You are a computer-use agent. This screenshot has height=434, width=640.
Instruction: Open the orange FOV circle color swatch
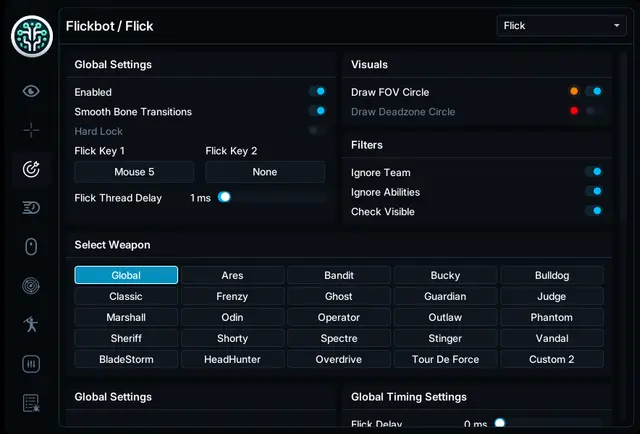click(x=574, y=91)
